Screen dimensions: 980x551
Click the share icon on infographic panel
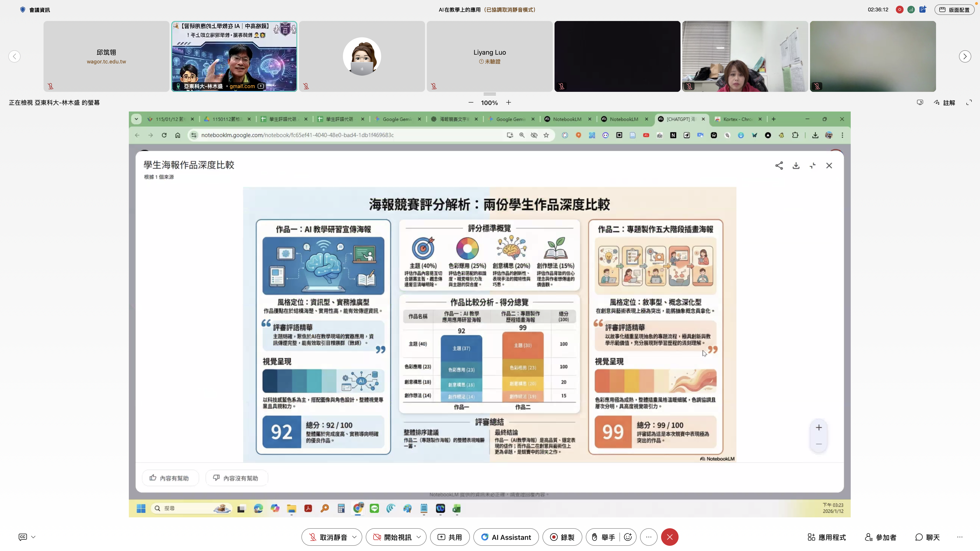tap(779, 166)
